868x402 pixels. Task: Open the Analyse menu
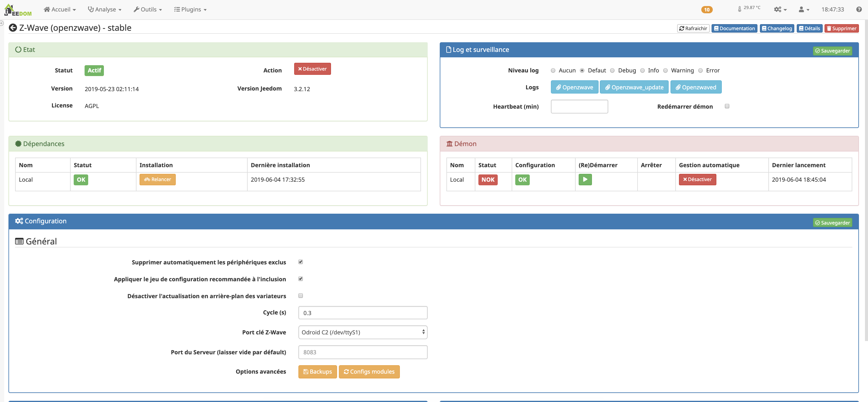point(104,9)
